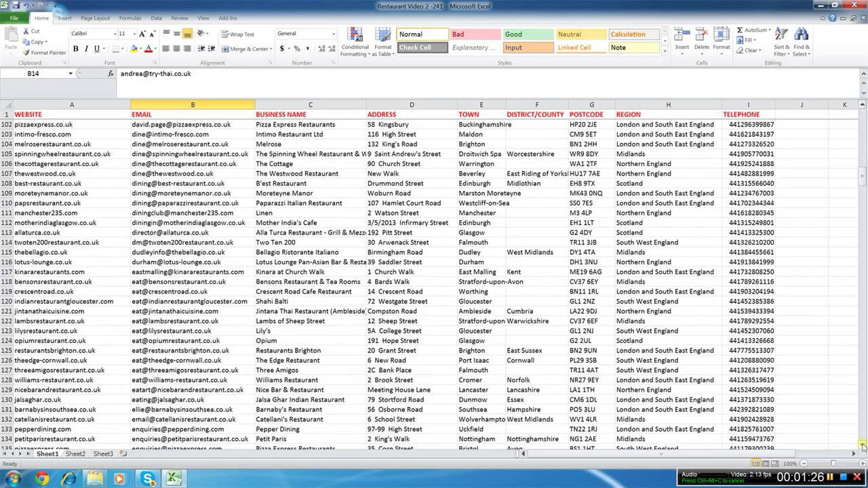Open the Font Size dropdown showing 11

coord(134,34)
